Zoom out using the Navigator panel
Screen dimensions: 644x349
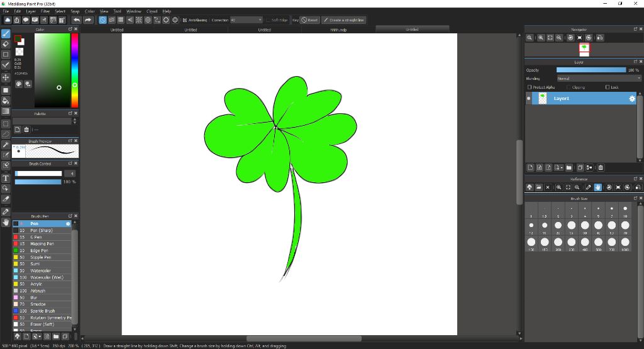[x=559, y=38]
